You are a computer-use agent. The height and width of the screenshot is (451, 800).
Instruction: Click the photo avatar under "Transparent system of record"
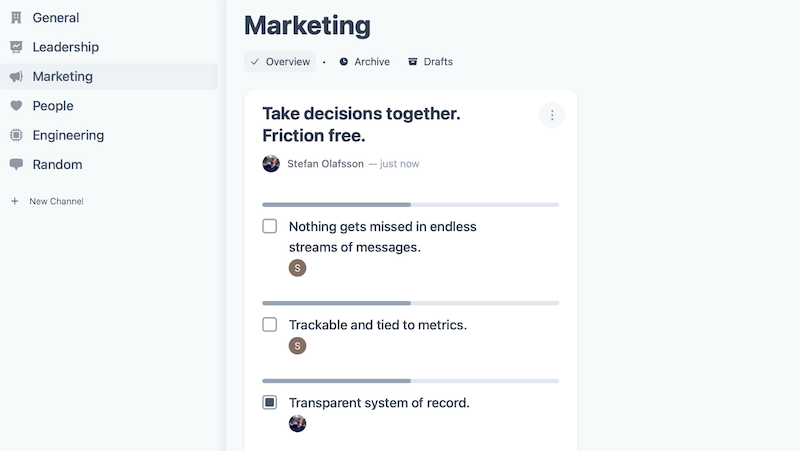point(297,423)
